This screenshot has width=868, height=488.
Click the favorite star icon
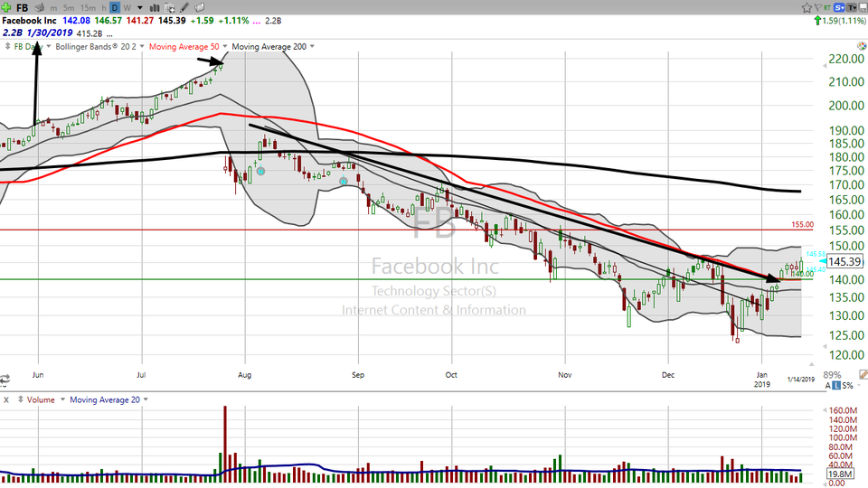(807, 8)
